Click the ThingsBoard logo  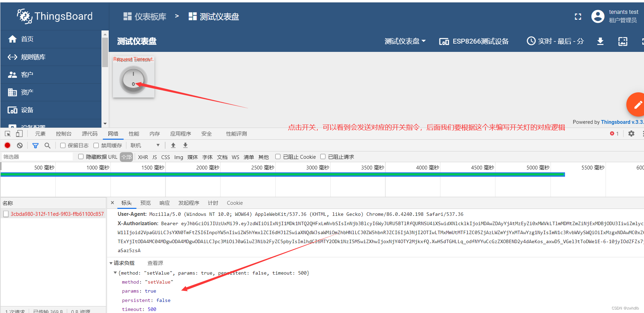[55, 16]
